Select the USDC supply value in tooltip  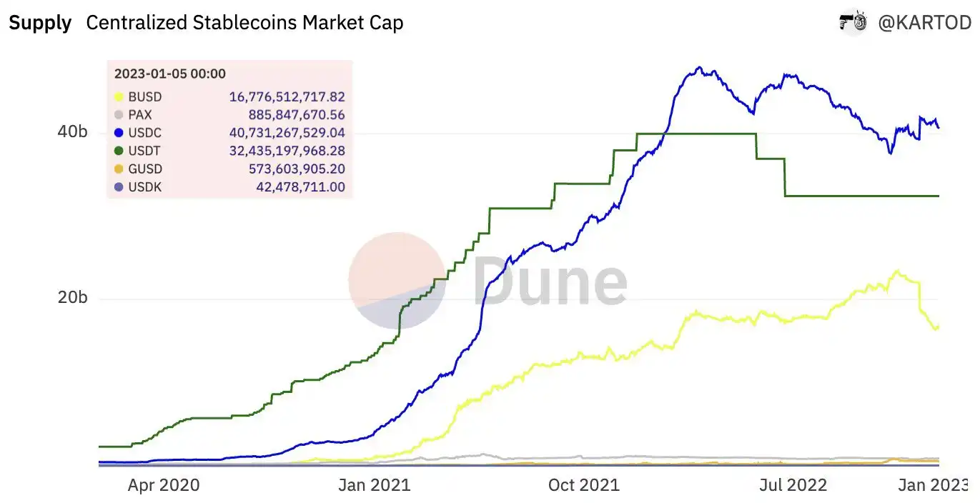click(x=287, y=133)
